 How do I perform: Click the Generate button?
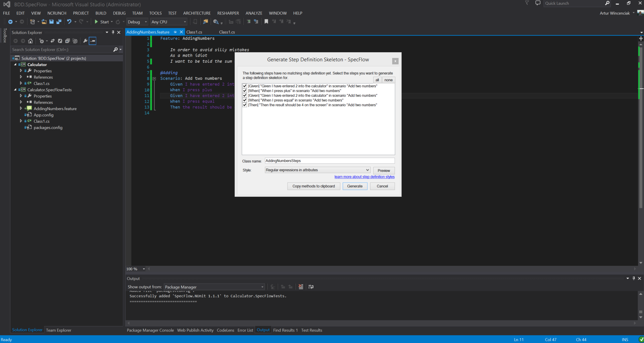[x=355, y=186]
